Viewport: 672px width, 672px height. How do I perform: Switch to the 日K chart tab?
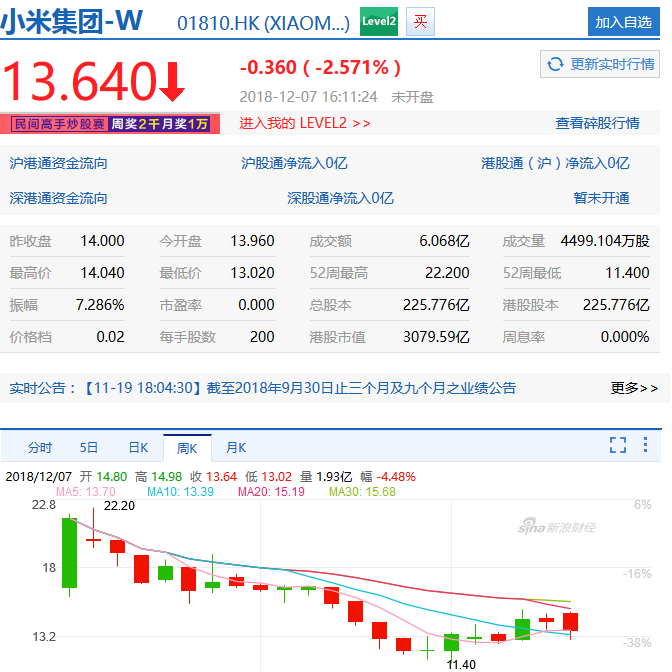coord(138,448)
